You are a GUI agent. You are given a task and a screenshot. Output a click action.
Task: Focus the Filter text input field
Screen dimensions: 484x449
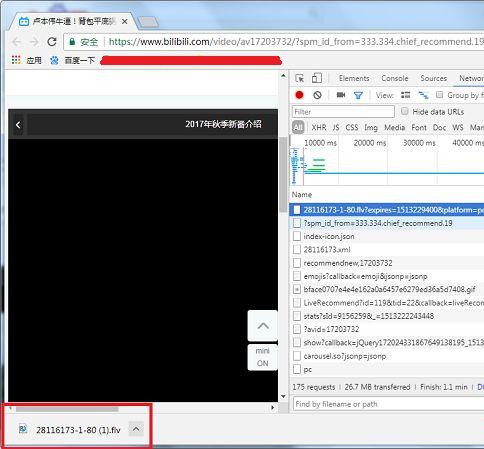[343, 112]
